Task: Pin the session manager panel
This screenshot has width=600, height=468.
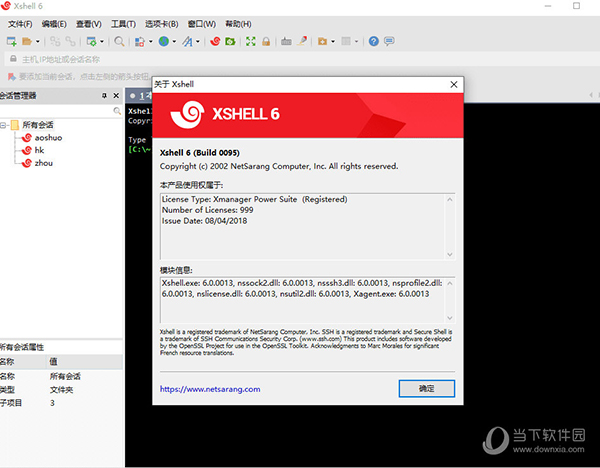Action: [104, 96]
